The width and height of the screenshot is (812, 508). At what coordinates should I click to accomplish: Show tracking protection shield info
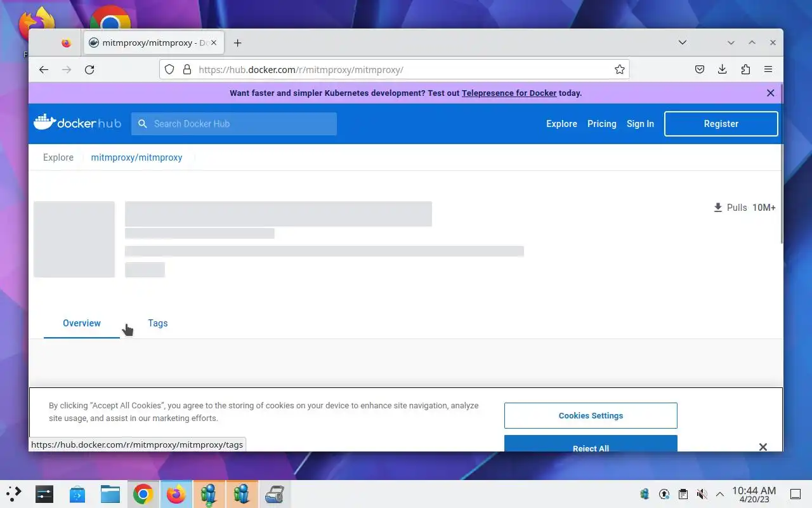tap(169, 70)
